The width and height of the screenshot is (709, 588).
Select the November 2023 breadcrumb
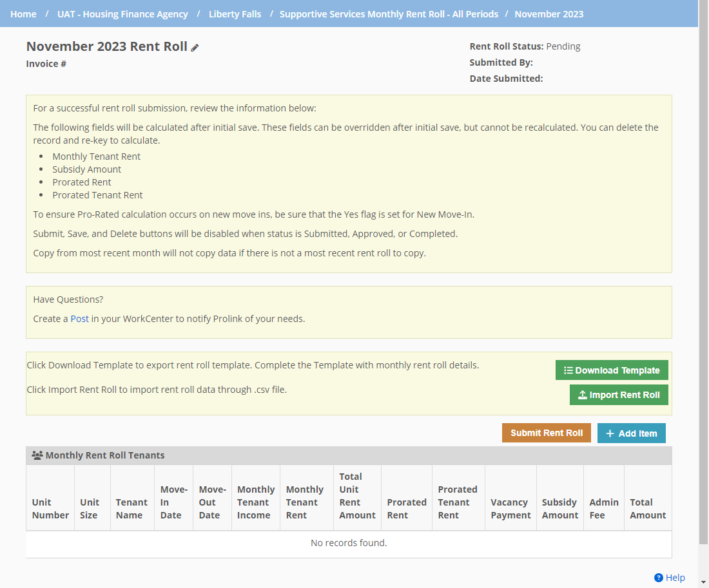coord(549,14)
